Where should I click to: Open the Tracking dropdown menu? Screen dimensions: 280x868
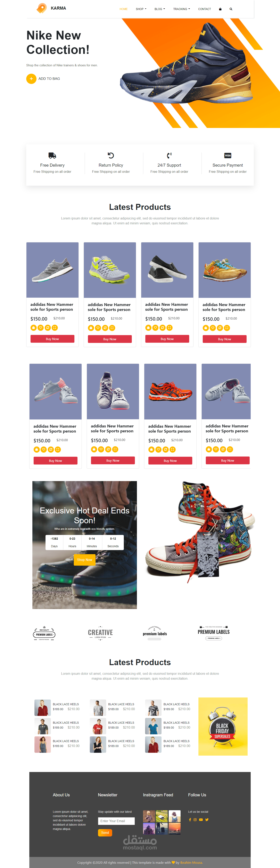(181, 9)
